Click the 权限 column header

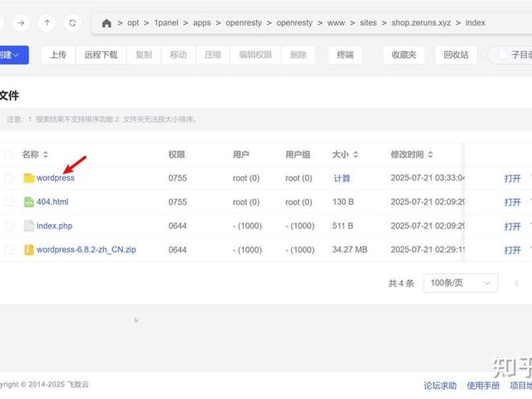[177, 155]
